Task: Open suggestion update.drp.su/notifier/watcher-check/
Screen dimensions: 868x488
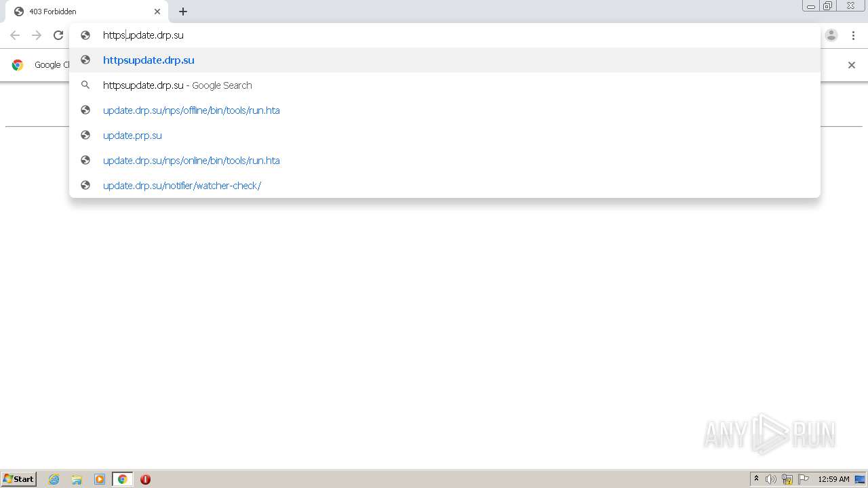Action: point(445,186)
